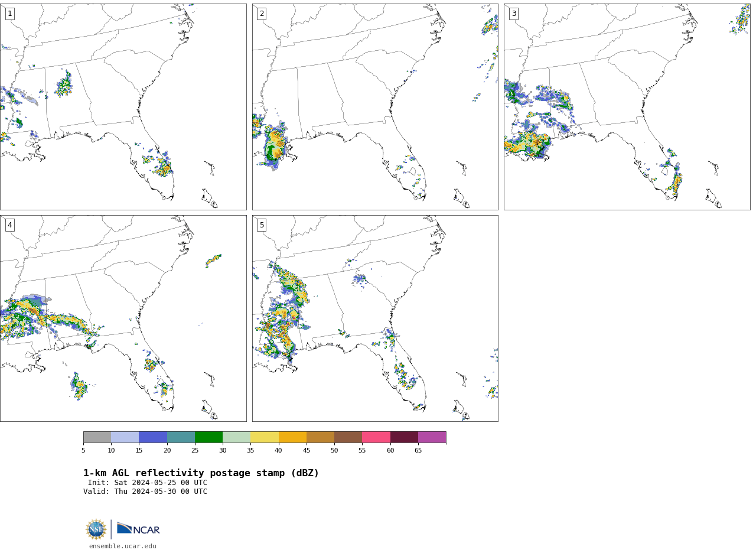Click the pale green 30-35 dBZ swatch
The width and height of the screenshot is (756, 553).
(236, 437)
